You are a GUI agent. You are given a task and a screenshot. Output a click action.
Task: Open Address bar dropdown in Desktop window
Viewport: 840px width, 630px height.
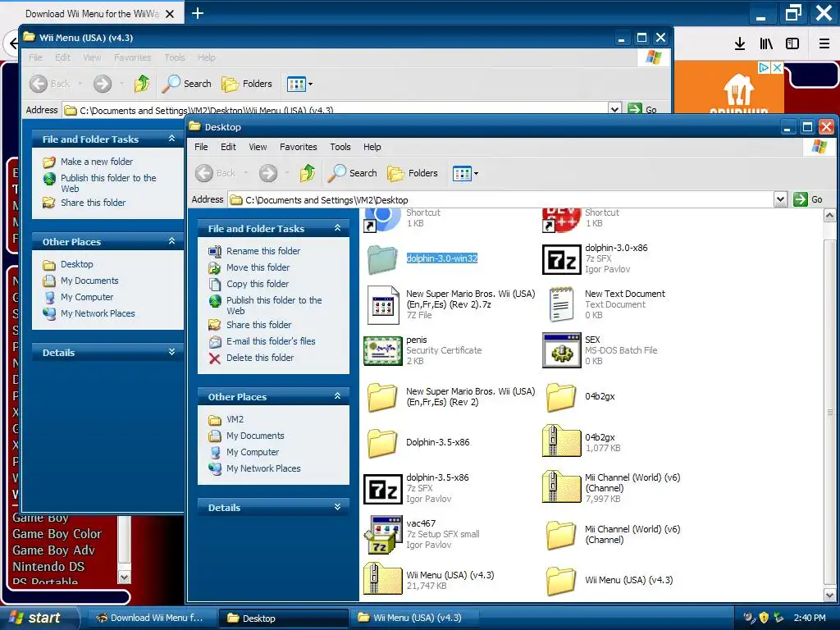coord(781,200)
